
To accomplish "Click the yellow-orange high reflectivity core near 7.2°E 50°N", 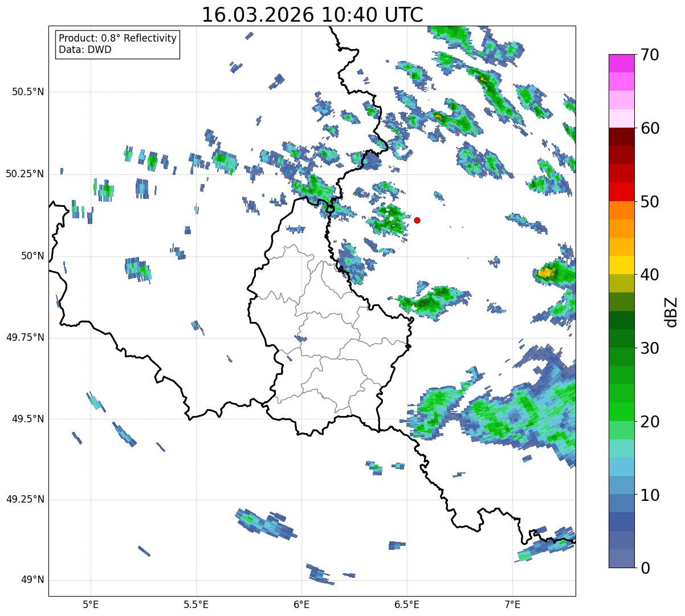I will [546, 273].
